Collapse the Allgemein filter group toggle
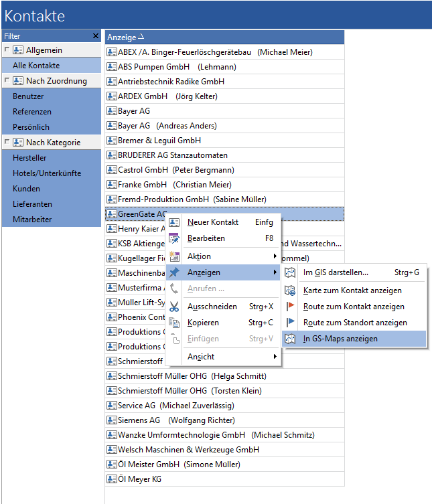The image size is (432, 504). click(7, 50)
